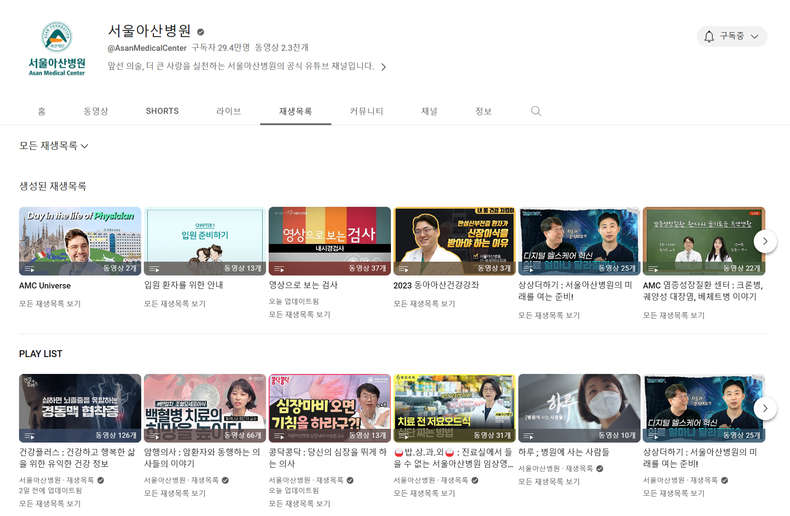This screenshot has height=516, width=790.
Task: Open 영상으로 보는 검사 playlist thumbnail
Action: (x=330, y=241)
